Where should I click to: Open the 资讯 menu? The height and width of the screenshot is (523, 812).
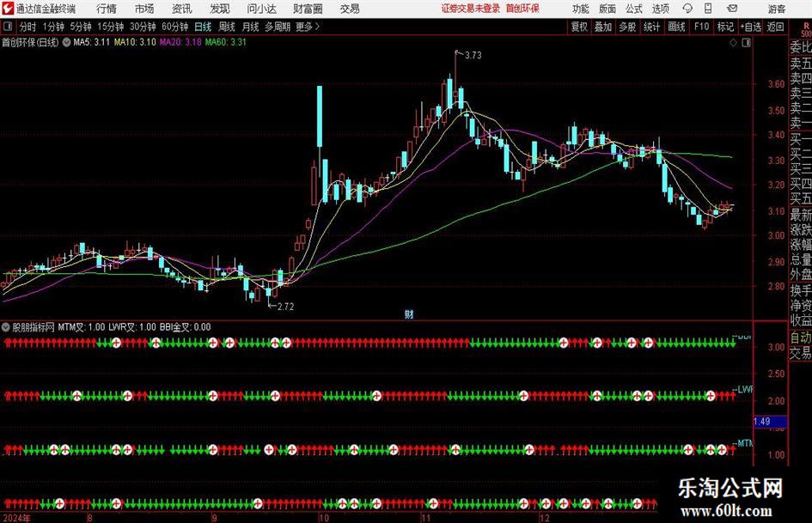(x=182, y=9)
